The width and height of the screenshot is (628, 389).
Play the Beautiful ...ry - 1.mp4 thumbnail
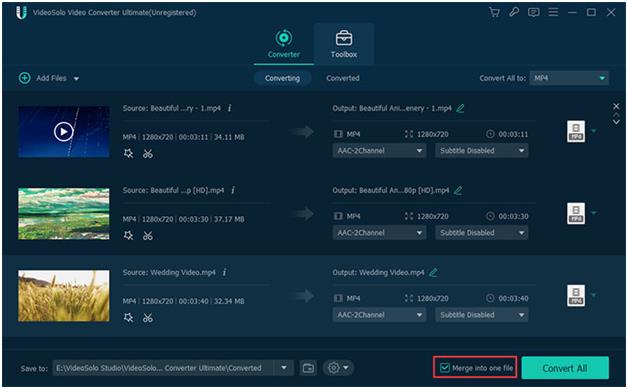pos(64,131)
